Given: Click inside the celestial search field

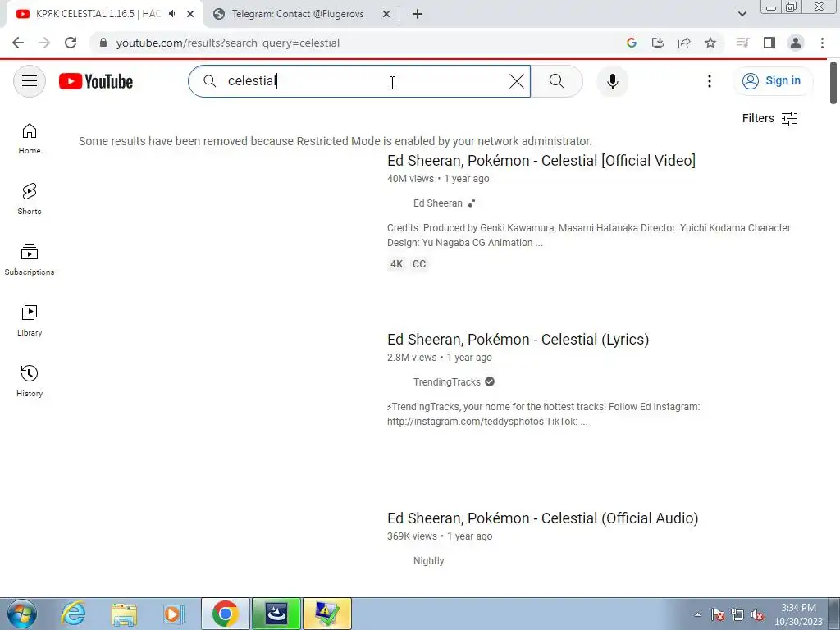Looking at the screenshot, I should point(359,81).
